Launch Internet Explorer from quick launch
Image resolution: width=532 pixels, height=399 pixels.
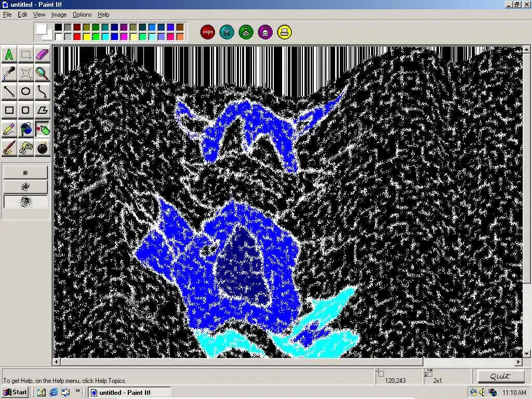(x=54, y=393)
